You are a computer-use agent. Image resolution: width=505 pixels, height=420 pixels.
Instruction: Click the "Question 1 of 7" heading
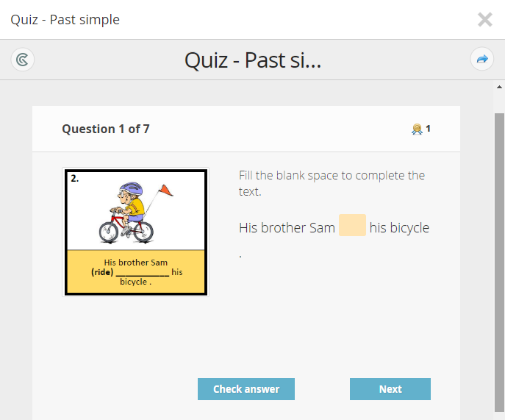coord(106,129)
